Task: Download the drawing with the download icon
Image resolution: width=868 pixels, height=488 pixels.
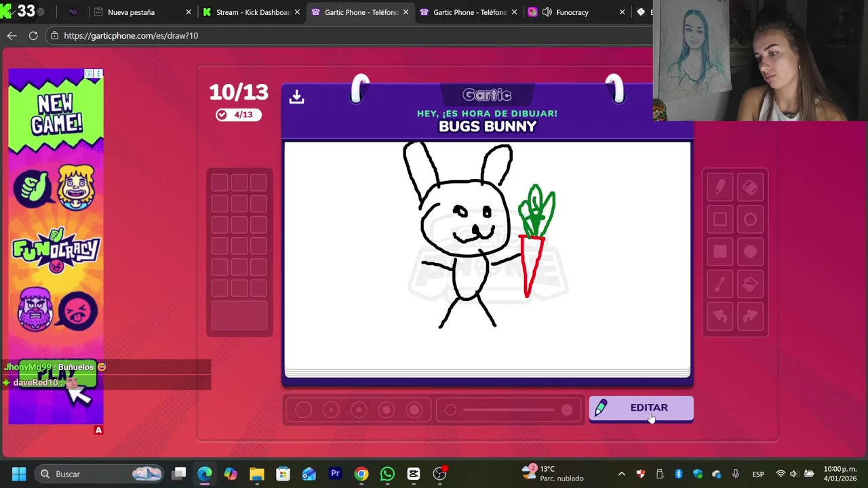Action: pyautogui.click(x=296, y=96)
